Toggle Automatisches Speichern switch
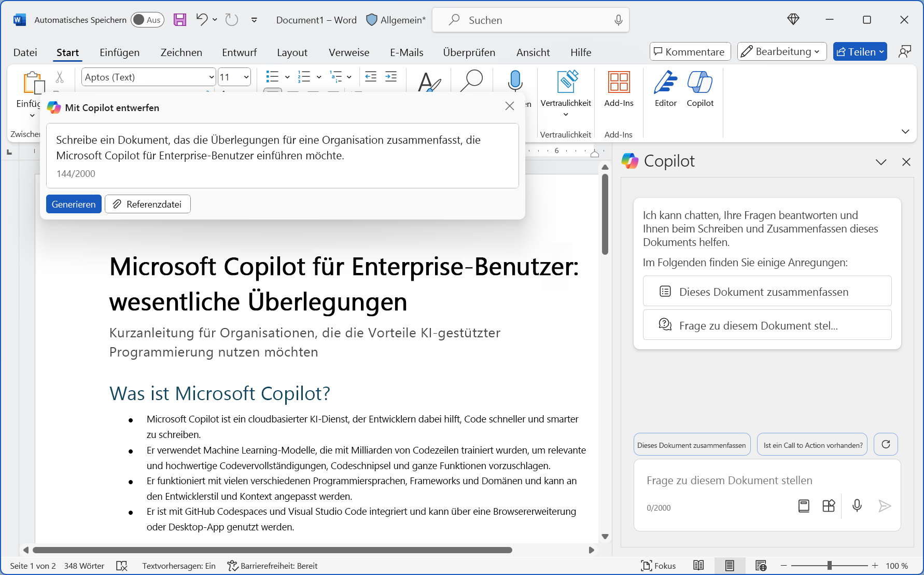Viewport: 924px width, 575px height. click(x=147, y=20)
